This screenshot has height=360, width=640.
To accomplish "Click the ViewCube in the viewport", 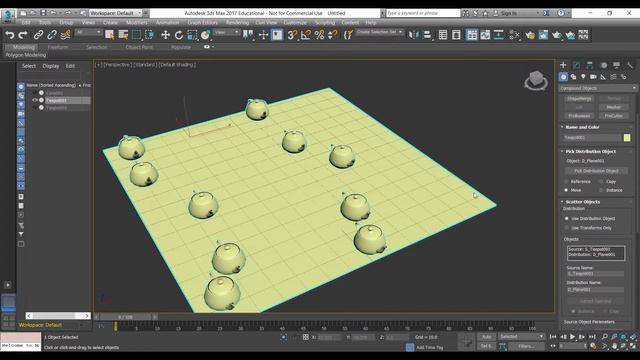I will tap(536, 80).
